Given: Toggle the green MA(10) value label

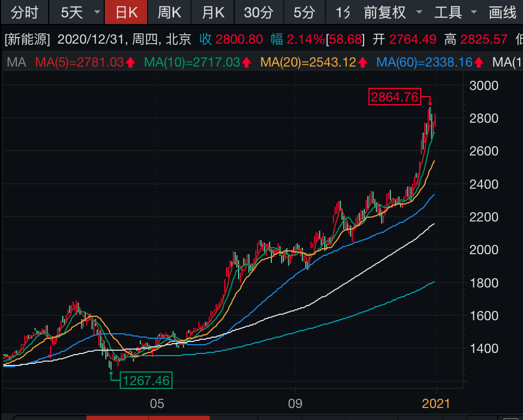Looking at the screenshot, I should (192, 62).
